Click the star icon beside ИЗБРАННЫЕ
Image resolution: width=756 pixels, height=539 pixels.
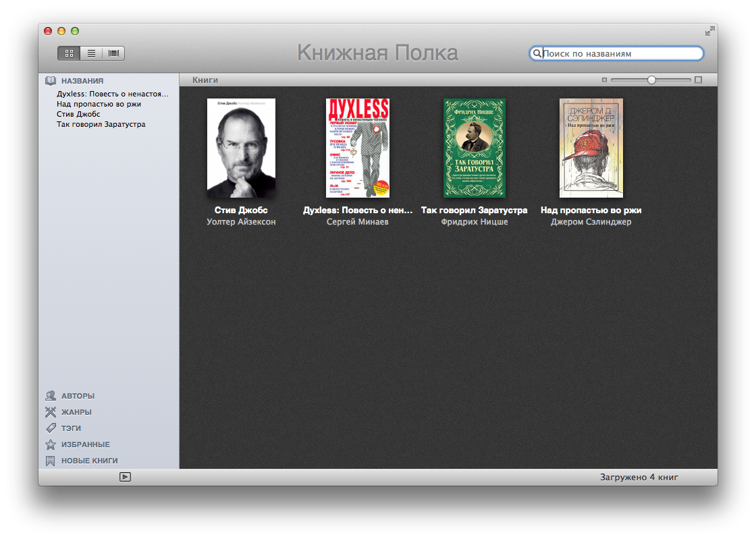tap(51, 445)
